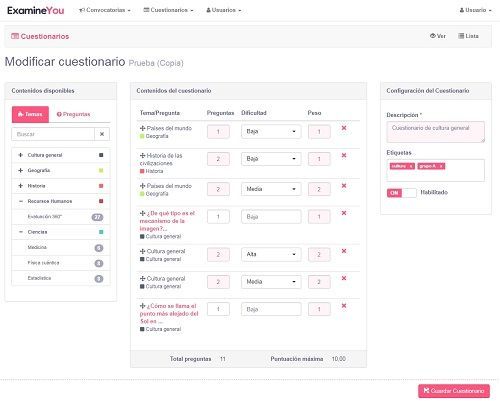Clear the Buscar search field with the X

pyautogui.click(x=102, y=134)
